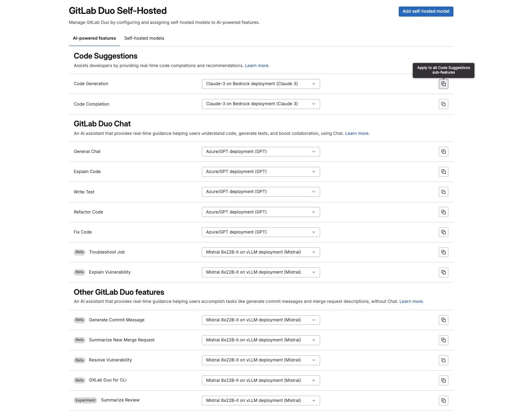Click the copy icon beside General Chat

pyautogui.click(x=443, y=151)
